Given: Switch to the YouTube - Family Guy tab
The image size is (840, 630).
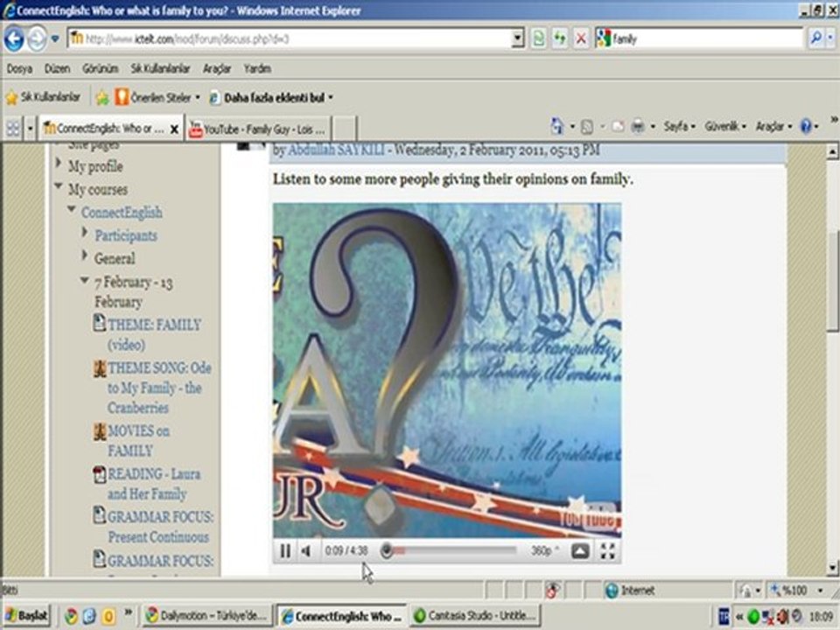Looking at the screenshot, I should click(258, 129).
